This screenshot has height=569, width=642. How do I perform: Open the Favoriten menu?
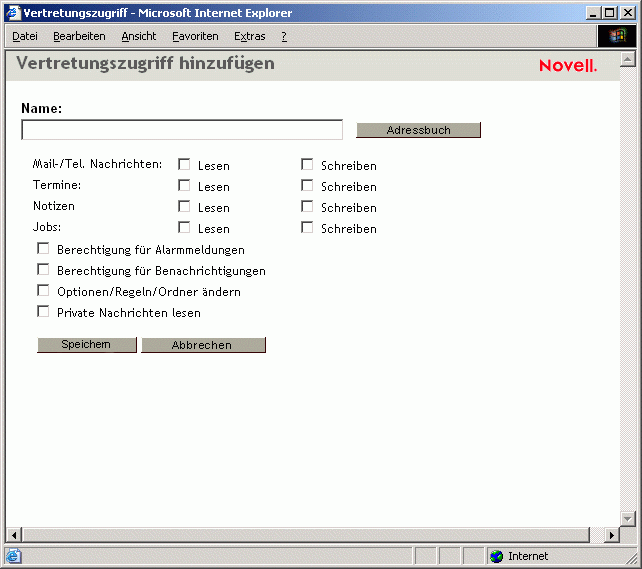(x=195, y=36)
